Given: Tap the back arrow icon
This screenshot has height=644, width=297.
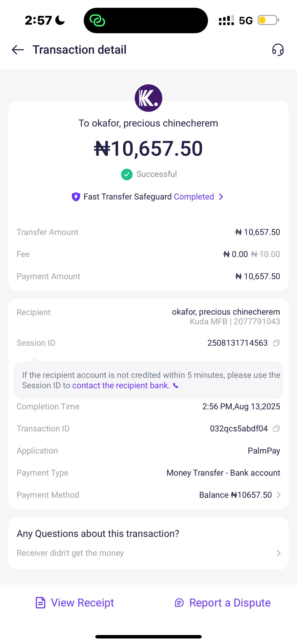Looking at the screenshot, I should click(18, 50).
